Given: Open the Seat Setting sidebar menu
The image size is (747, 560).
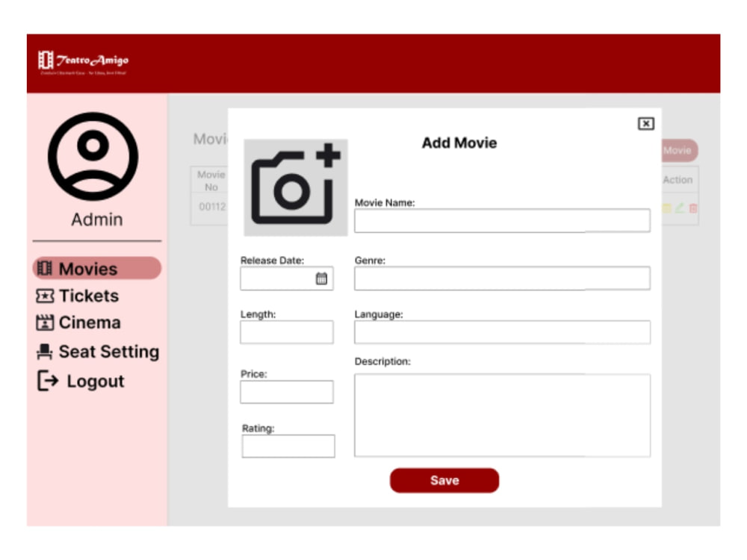Looking at the screenshot, I should click(x=98, y=352).
